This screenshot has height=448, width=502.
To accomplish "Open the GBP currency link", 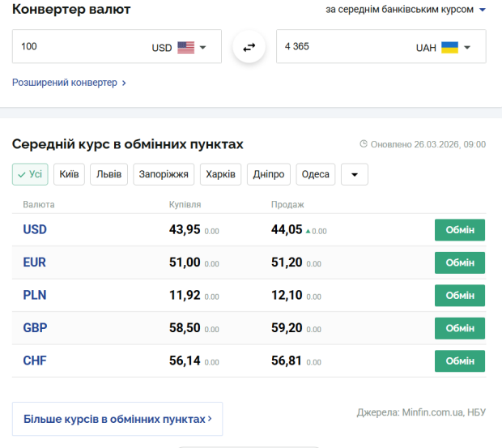I will [x=35, y=328].
